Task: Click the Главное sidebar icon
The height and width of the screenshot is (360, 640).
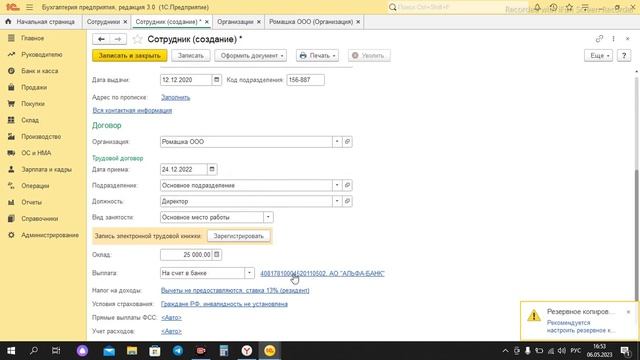Action: pos(11,38)
